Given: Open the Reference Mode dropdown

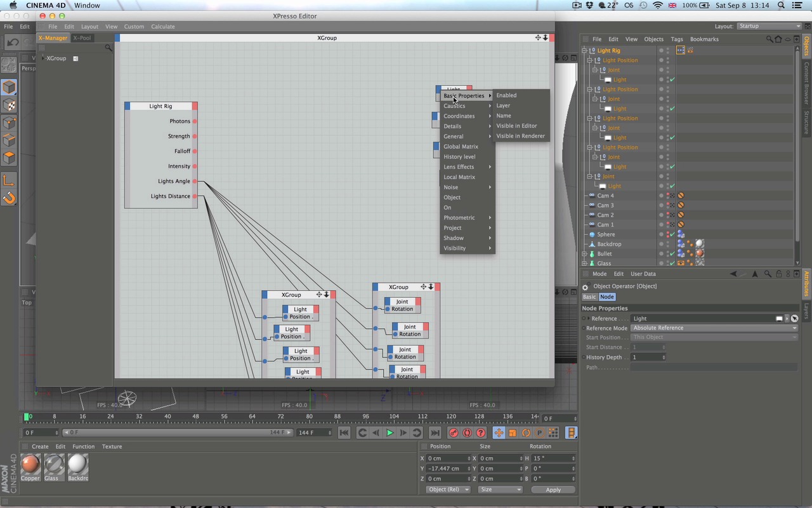Looking at the screenshot, I should coord(714,328).
